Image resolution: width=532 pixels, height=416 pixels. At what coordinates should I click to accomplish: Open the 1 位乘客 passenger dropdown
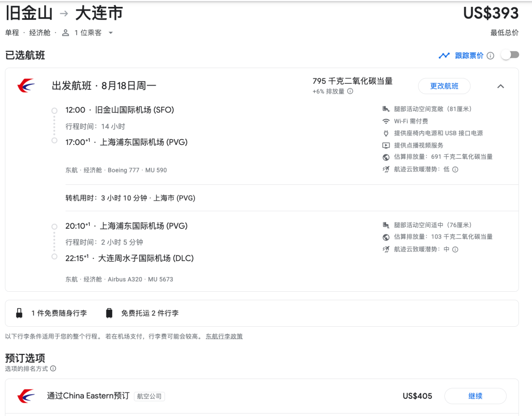88,33
